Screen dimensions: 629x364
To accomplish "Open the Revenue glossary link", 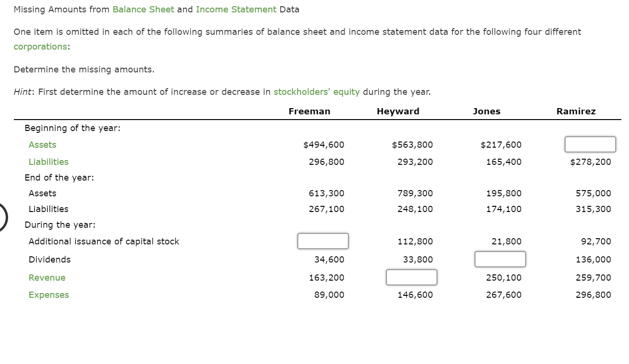I will (x=47, y=277).
